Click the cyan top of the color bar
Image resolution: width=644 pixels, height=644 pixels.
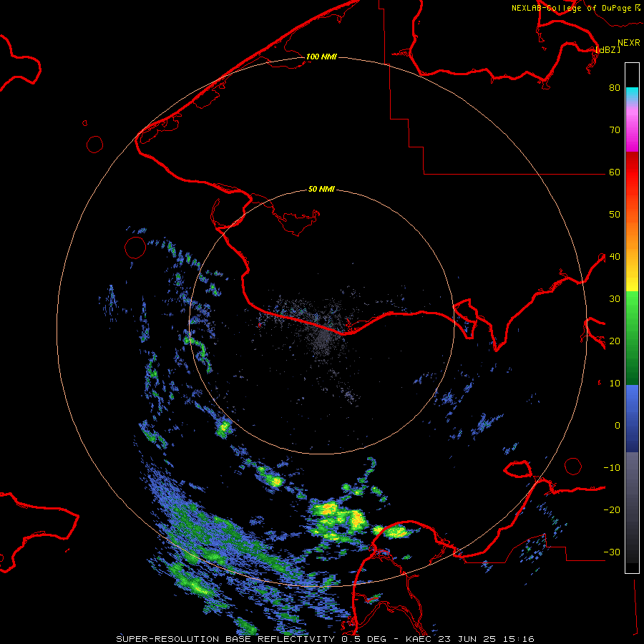[632, 93]
